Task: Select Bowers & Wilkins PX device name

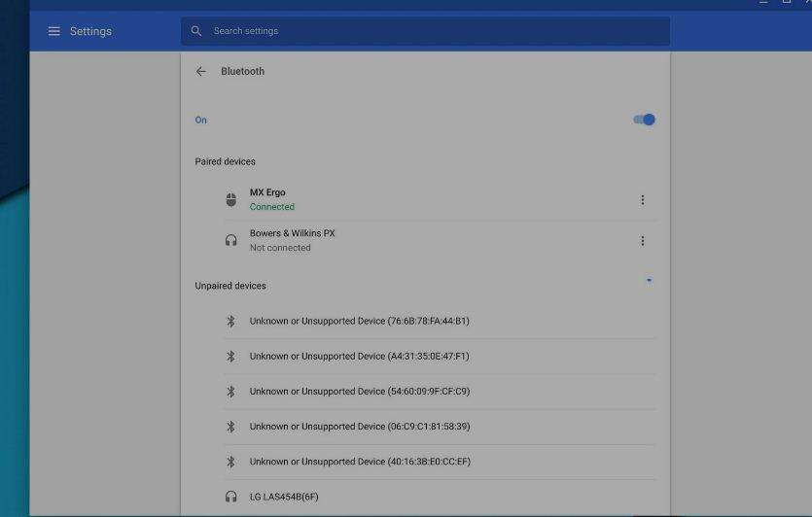Action: pos(292,233)
